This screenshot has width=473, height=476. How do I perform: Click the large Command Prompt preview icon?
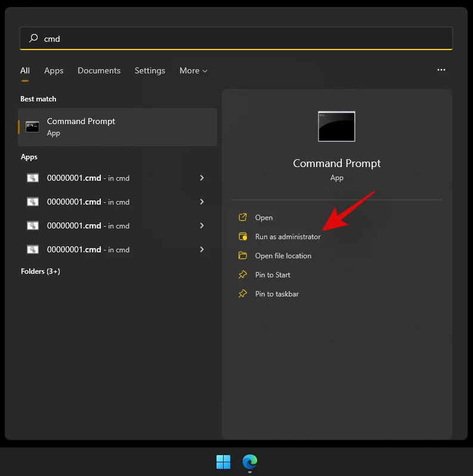pos(336,126)
